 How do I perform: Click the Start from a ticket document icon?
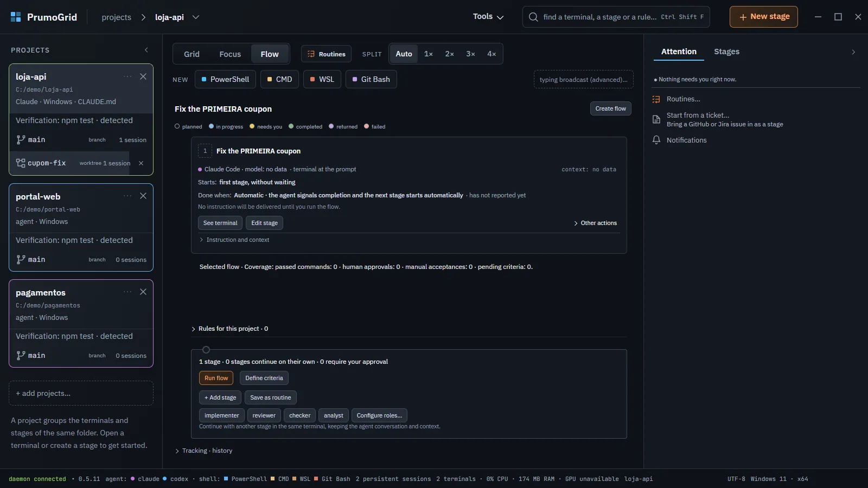656,119
